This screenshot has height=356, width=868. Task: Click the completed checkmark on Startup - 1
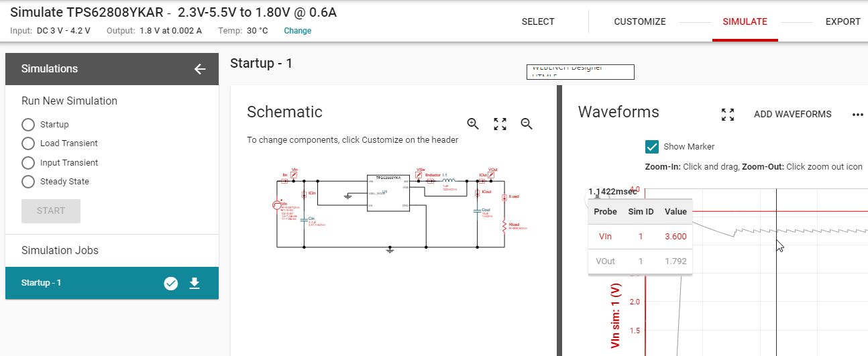click(x=171, y=284)
